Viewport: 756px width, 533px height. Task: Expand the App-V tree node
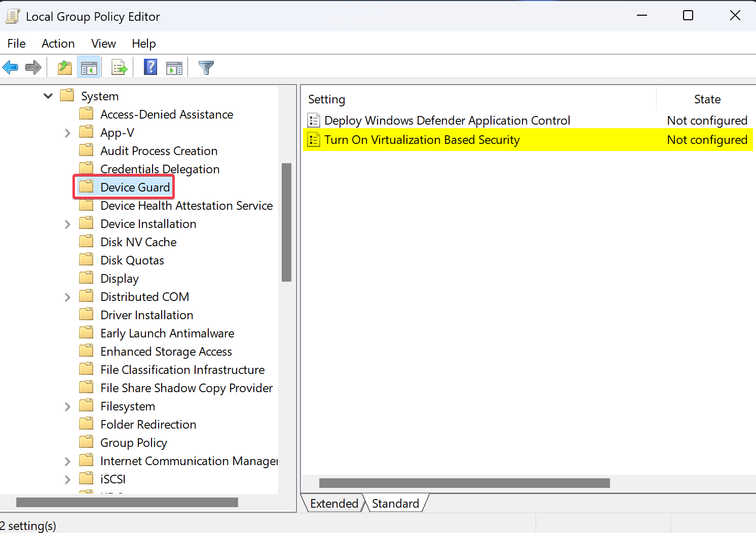tap(67, 132)
